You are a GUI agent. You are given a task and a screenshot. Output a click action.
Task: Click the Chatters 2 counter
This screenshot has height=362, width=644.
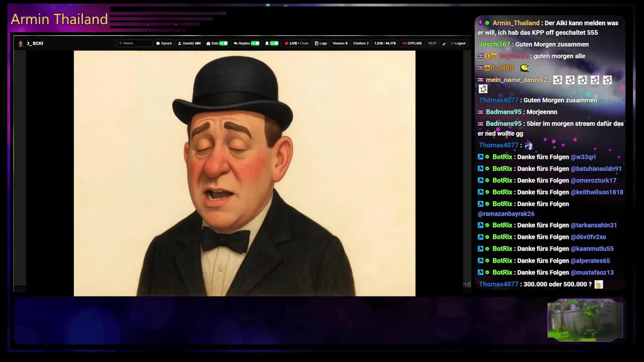[361, 43]
